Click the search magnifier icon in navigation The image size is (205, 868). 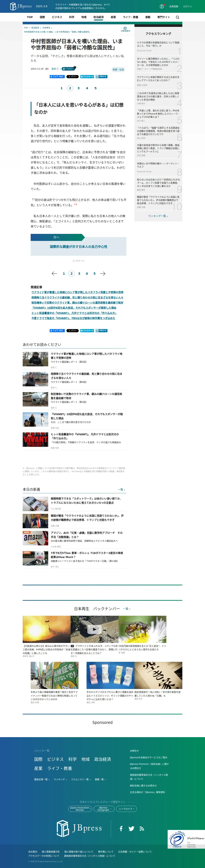(177, 17)
